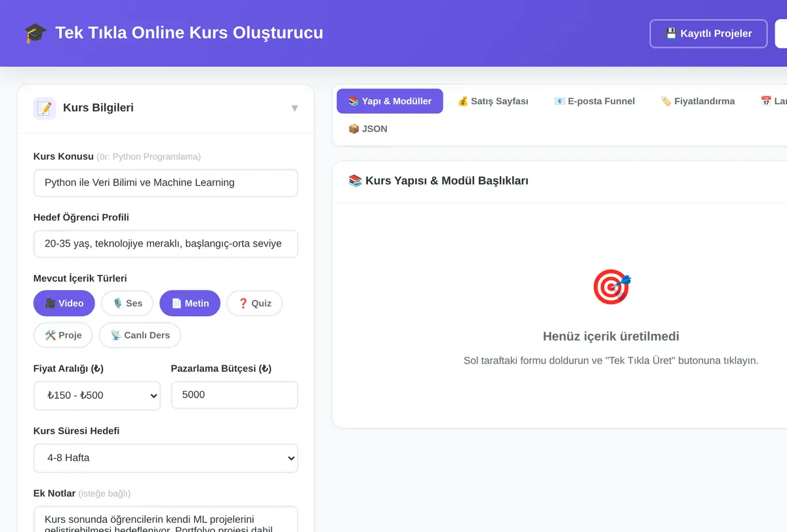
Task: Switch to Fiyatlandırma tab
Action: coord(698,101)
